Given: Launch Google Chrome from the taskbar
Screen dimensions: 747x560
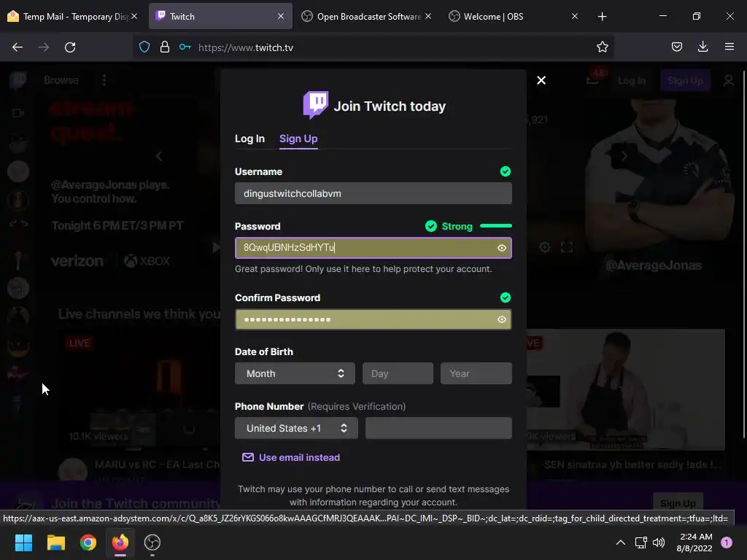Looking at the screenshot, I should (88, 542).
